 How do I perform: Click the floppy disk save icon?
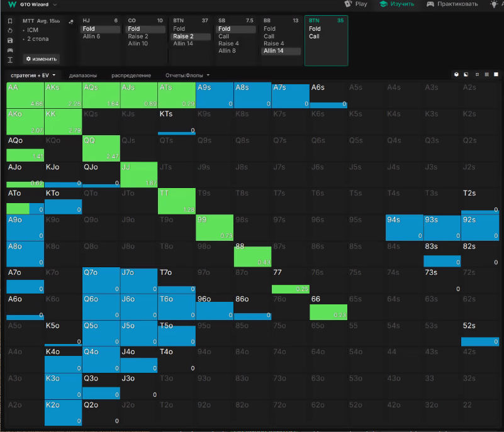[x=10, y=40]
